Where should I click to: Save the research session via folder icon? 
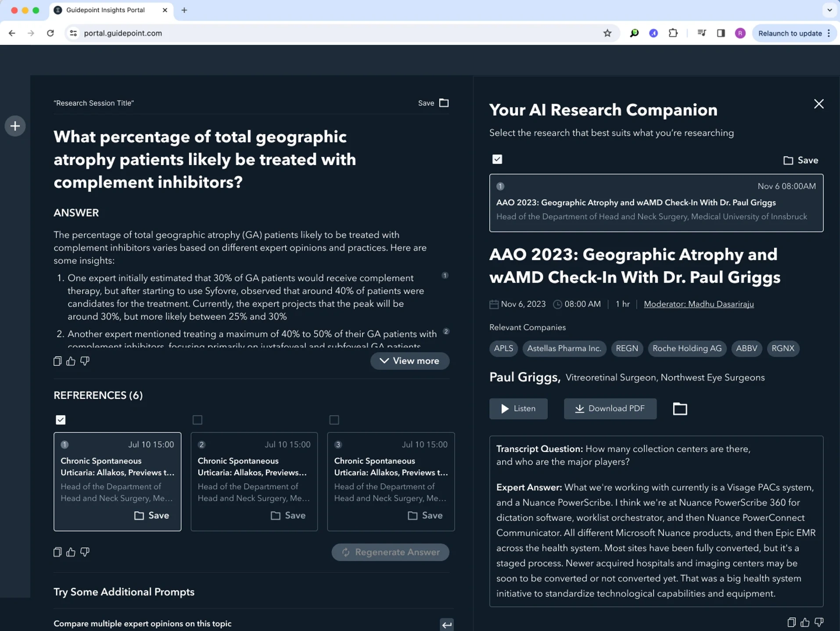(x=444, y=103)
